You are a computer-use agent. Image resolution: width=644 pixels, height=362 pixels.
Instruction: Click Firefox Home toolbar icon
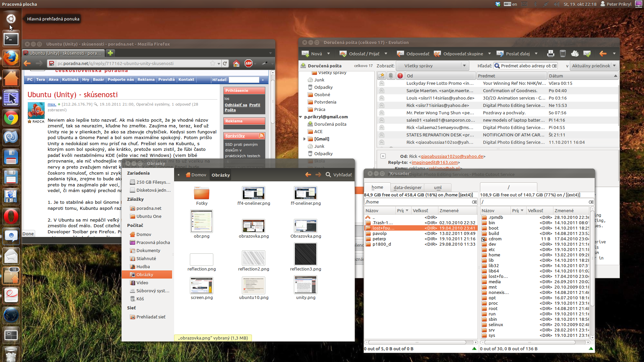(236, 63)
